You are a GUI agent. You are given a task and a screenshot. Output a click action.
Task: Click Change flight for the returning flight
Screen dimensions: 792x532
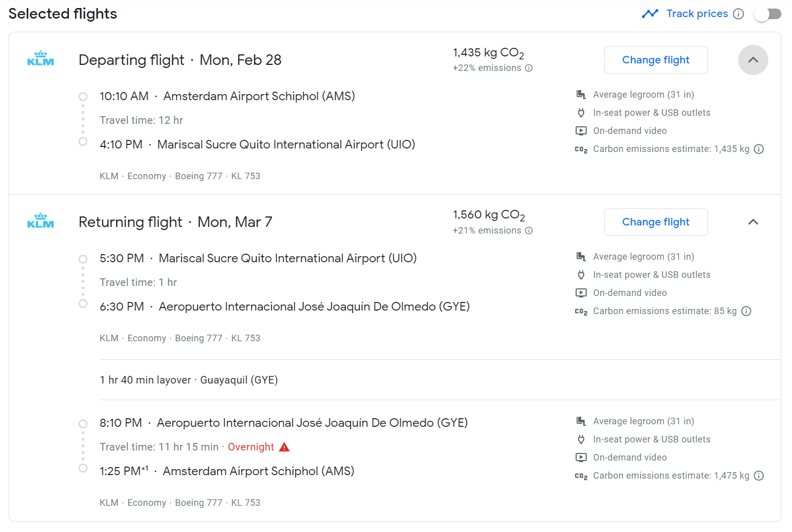pos(656,222)
